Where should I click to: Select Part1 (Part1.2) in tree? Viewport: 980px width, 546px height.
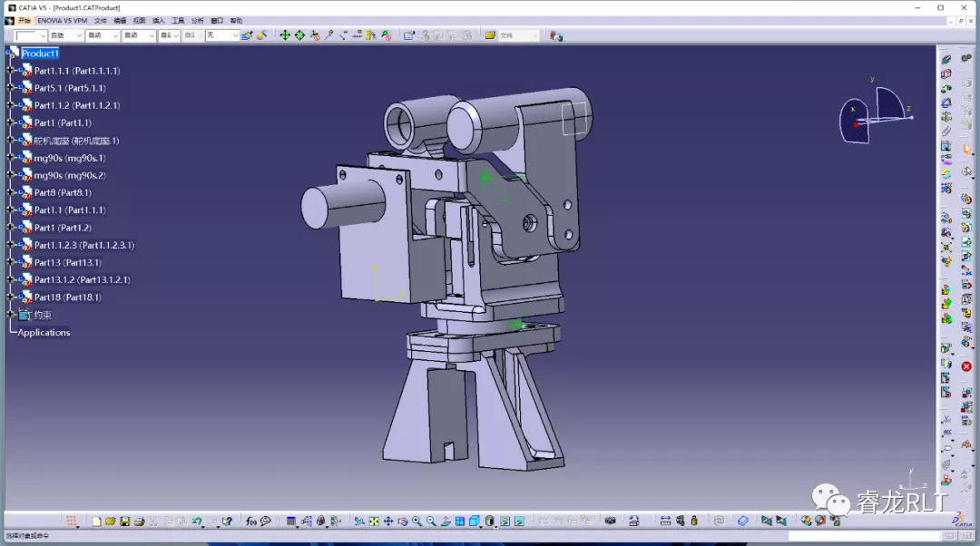[63, 228]
